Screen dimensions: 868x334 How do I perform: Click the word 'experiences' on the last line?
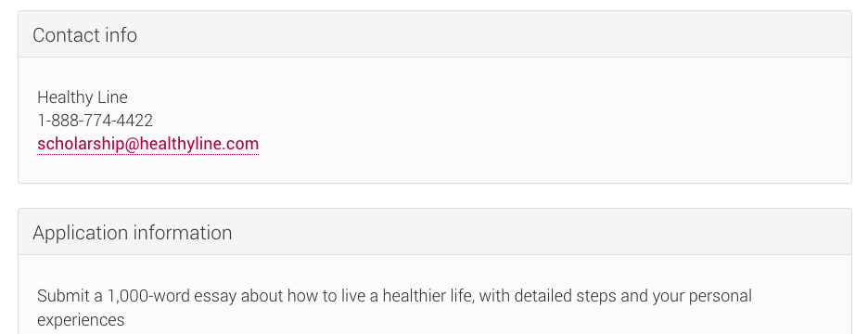pos(81,319)
